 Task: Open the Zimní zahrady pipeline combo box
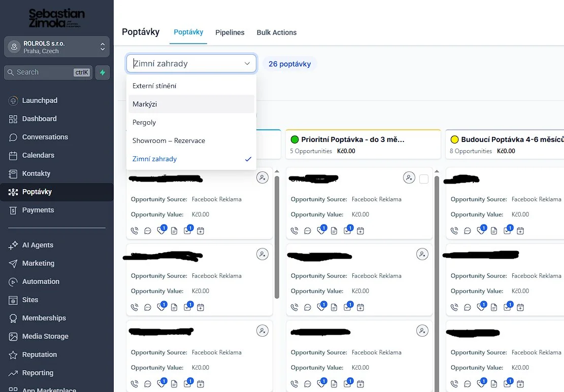coord(191,63)
